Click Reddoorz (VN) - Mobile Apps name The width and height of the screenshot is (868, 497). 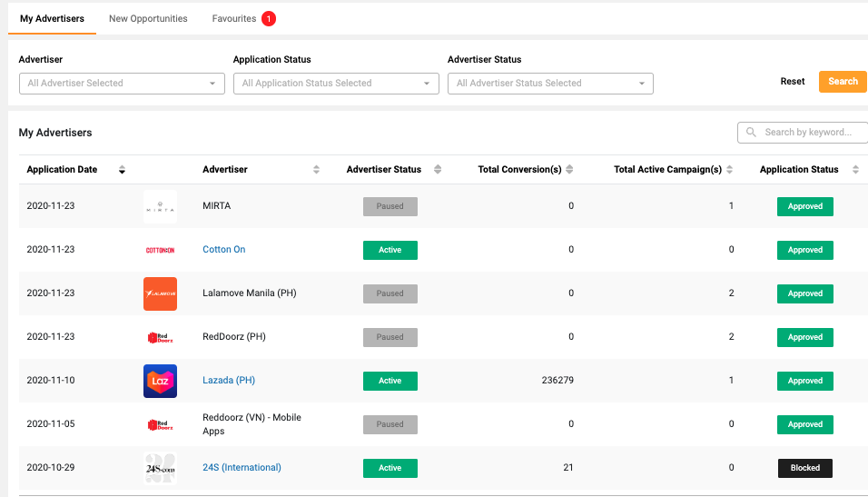(252, 424)
